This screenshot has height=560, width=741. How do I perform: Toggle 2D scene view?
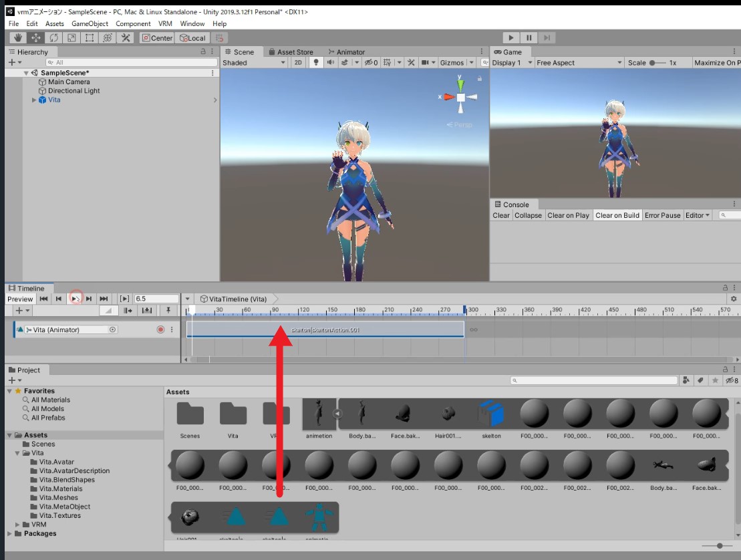[298, 62]
